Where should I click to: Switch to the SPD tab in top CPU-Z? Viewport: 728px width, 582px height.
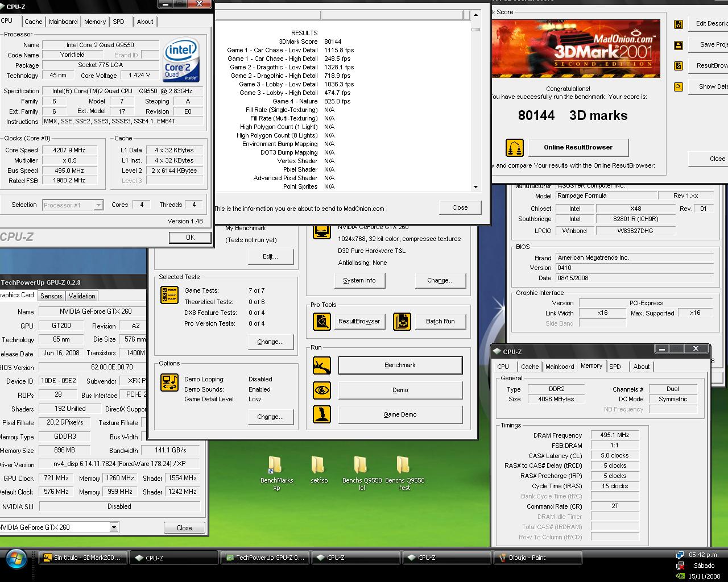coord(118,22)
